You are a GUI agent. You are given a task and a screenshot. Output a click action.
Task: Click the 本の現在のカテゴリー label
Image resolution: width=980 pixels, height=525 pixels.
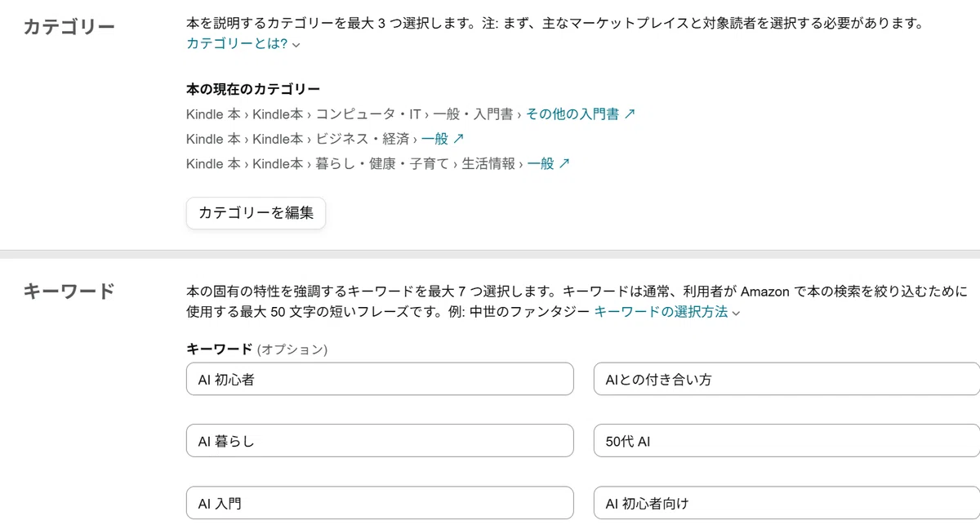click(x=253, y=89)
